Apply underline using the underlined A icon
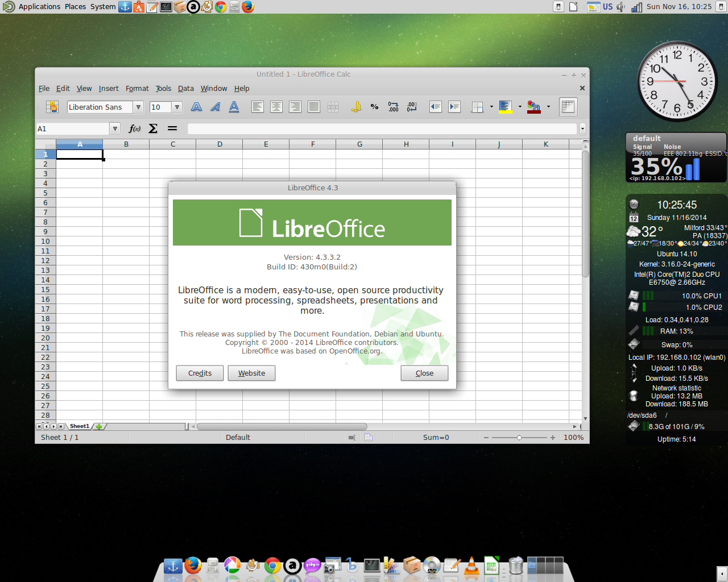This screenshot has width=728, height=582. tap(234, 107)
